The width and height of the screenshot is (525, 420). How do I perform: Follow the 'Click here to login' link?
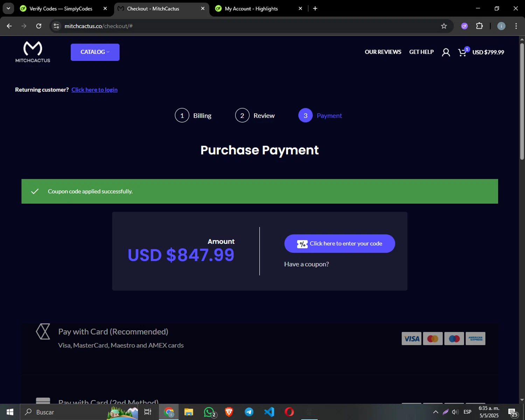(x=94, y=90)
